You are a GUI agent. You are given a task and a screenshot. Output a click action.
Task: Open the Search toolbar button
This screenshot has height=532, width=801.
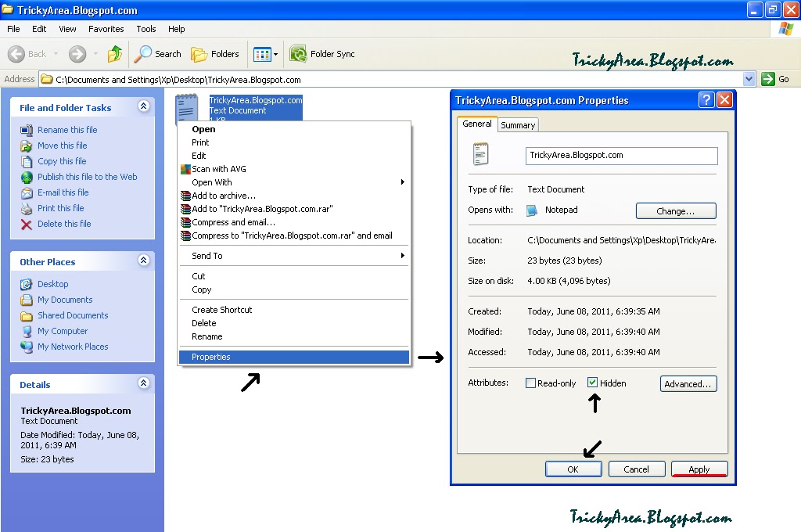pos(157,54)
